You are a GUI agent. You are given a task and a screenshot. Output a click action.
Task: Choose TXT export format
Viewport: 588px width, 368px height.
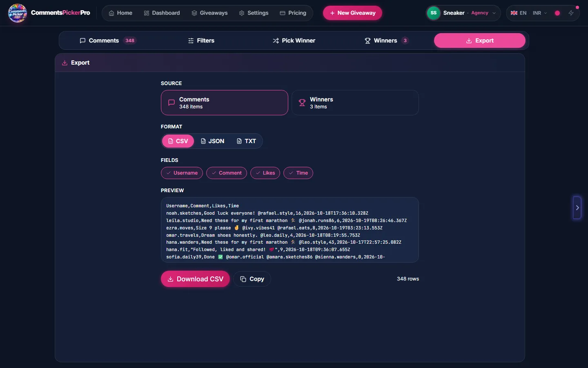pyautogui.click(x=246, y=141)
